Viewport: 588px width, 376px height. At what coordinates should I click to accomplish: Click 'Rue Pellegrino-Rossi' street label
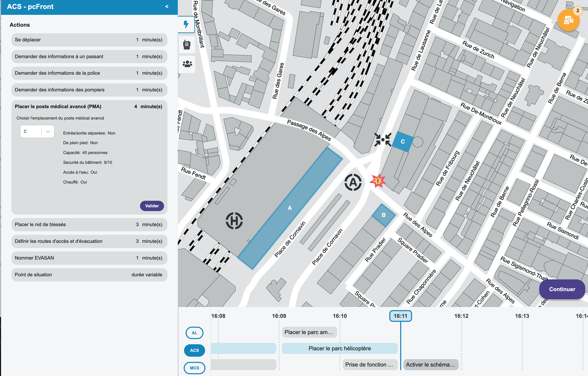click(526, 203)
